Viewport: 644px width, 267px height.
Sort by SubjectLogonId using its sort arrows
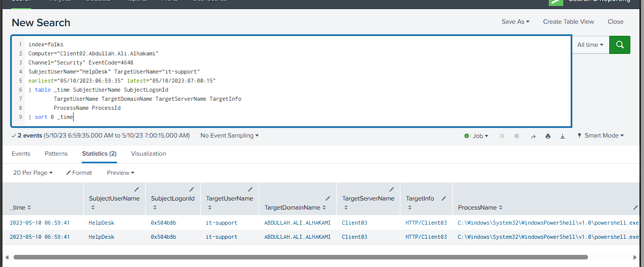155,208
